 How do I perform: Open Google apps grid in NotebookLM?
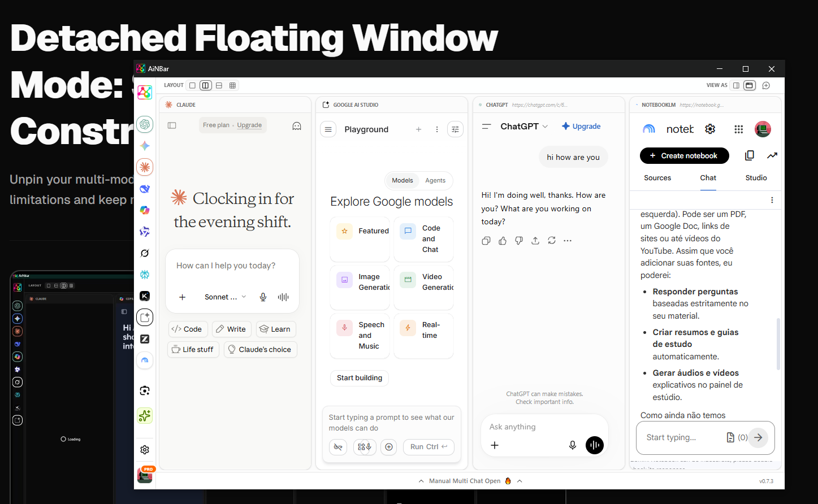[x=738, y=129]
